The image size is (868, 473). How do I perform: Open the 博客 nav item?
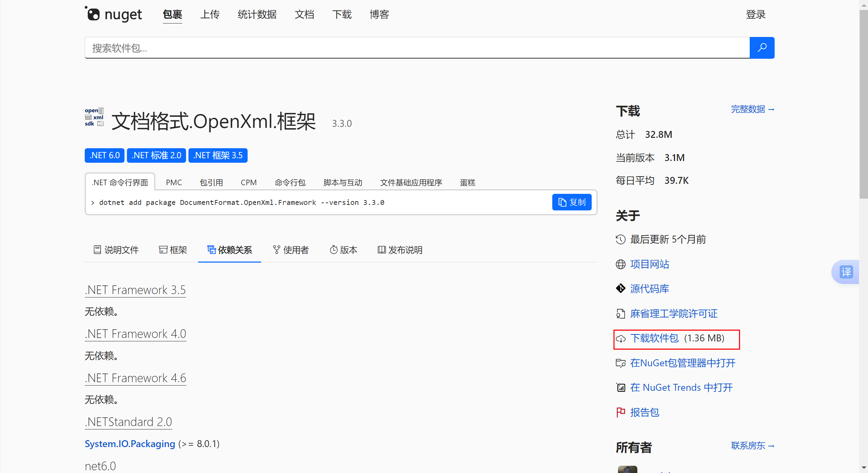click(379, 15)
